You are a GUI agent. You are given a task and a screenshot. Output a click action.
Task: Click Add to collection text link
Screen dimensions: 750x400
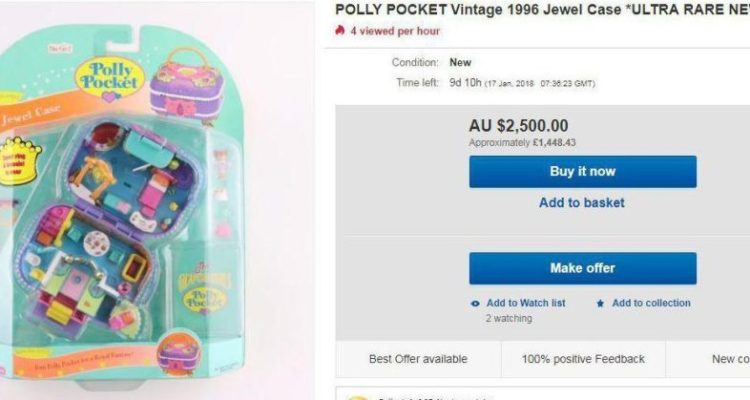(x=651, y=303)
